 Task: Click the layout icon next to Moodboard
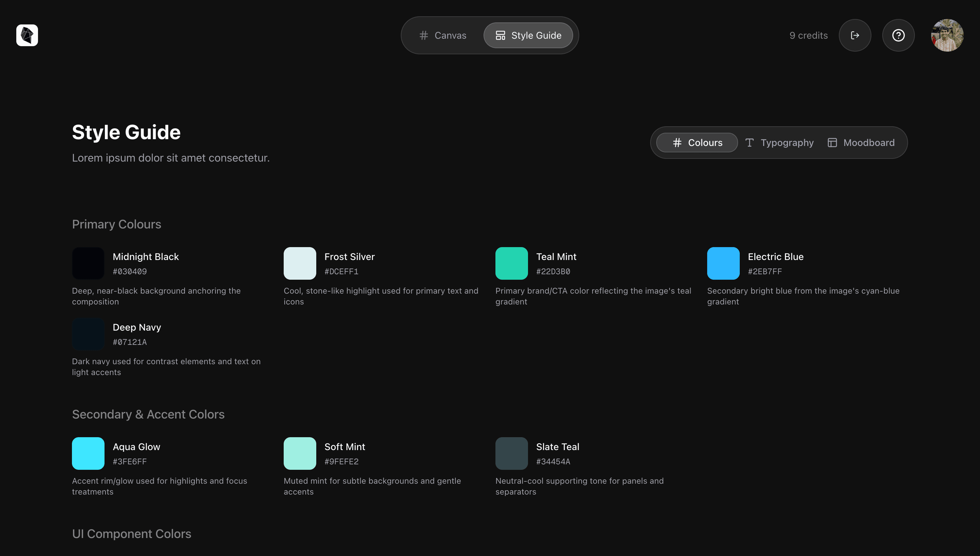tap(832, 143)
